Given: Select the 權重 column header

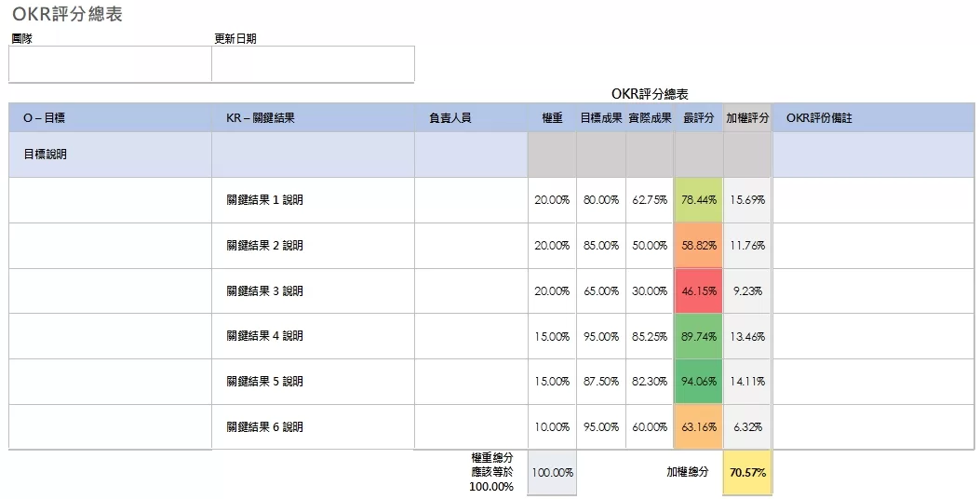Looking at the screenshot, I should point(552,118).
